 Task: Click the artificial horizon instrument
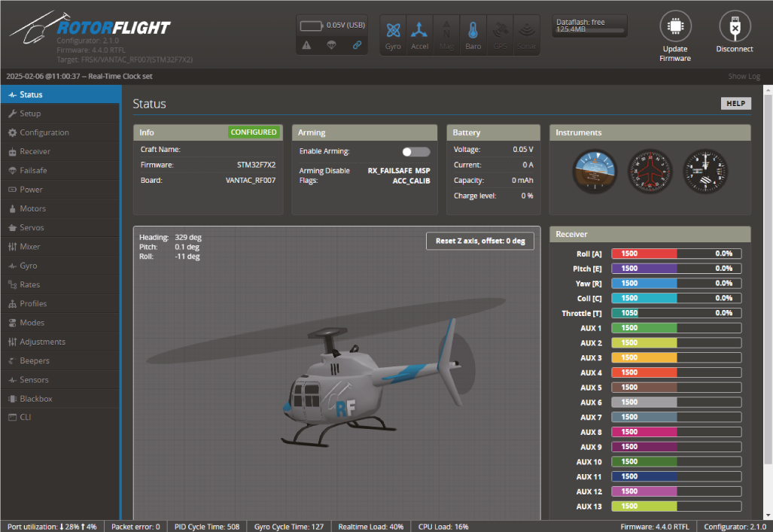click(594, 171)
